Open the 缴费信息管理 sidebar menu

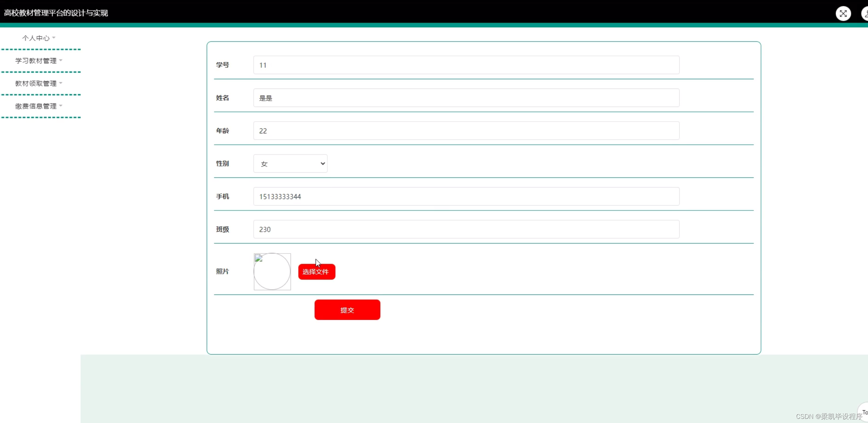coord(36,106)
